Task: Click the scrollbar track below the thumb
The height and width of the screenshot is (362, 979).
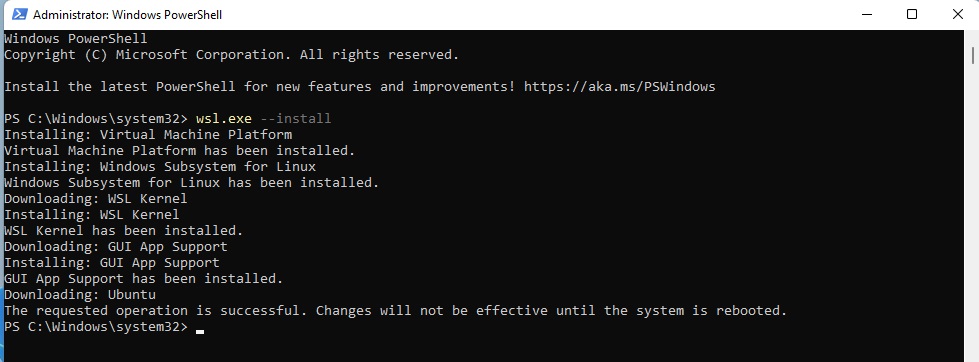Action: click(973, 212)
